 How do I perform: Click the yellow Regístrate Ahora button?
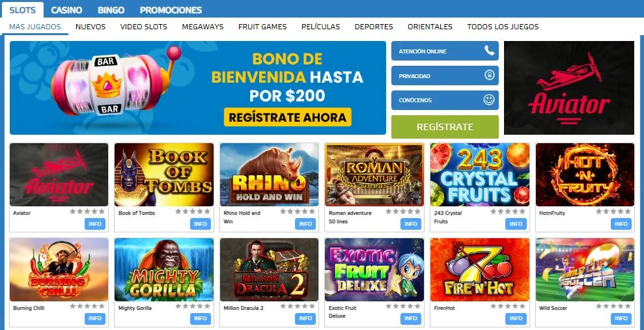click(x=288, y=117)
